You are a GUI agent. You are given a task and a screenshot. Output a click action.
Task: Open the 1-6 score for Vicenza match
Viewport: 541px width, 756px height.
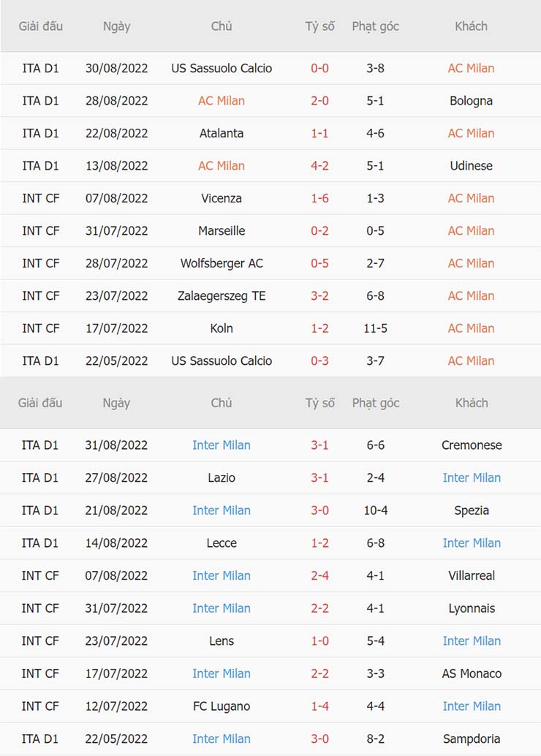coord(319,198)
